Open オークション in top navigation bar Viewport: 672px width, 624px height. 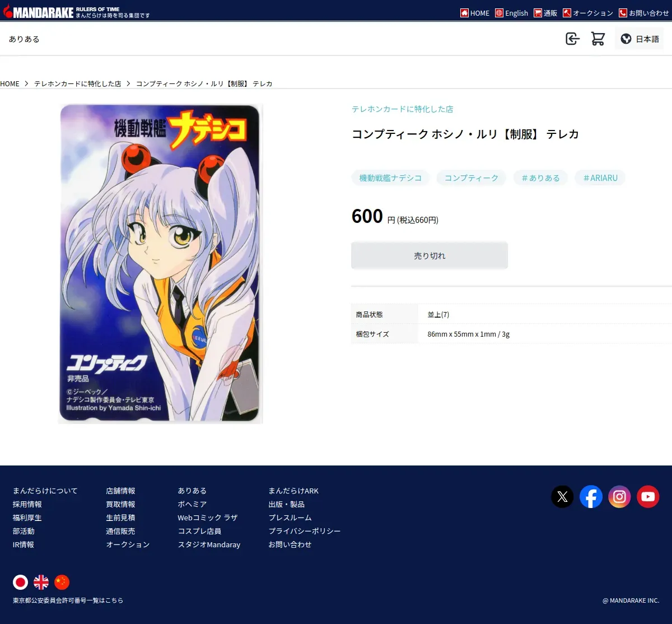click(588, 13)
